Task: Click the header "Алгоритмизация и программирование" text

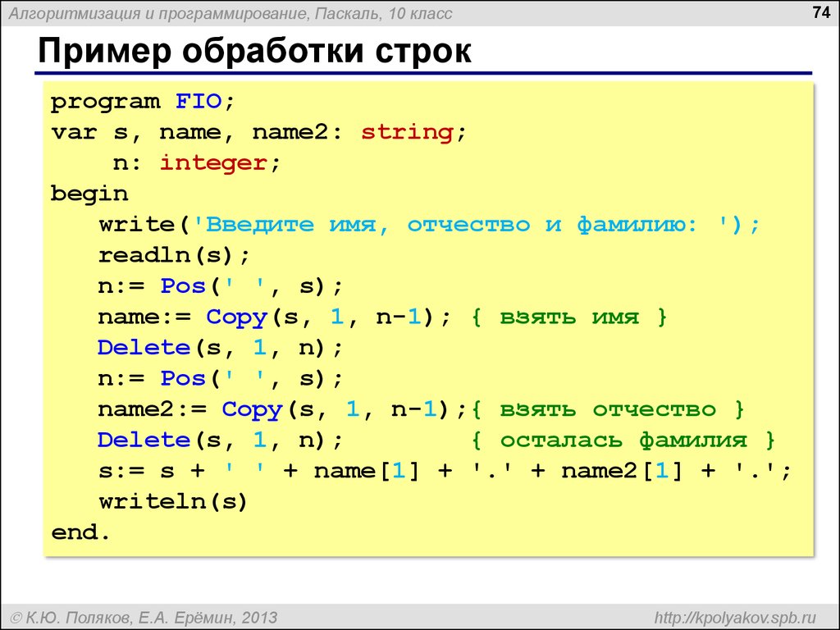Action: tap(156, 14)
